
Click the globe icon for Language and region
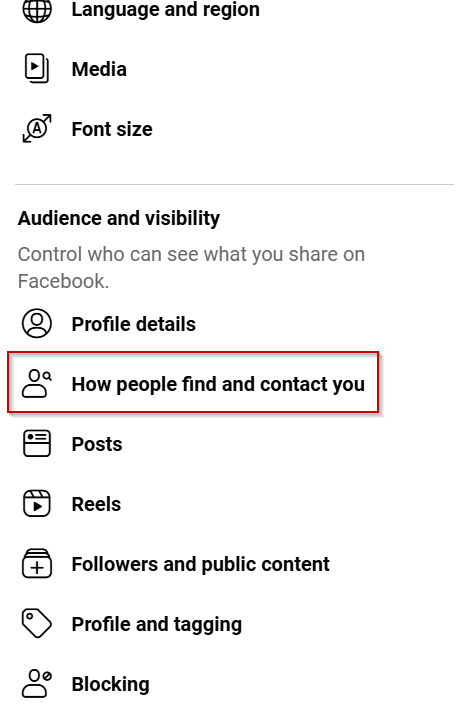[37, 9]
